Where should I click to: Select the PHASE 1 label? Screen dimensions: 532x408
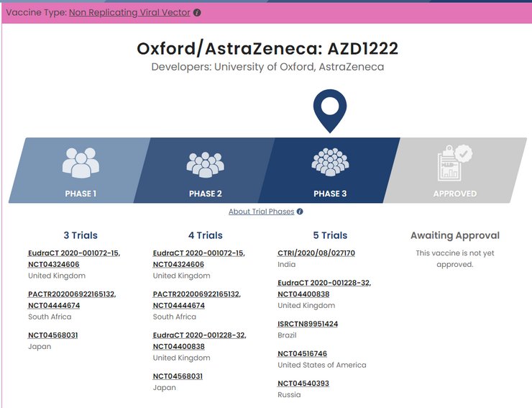(x=81, y=194)
